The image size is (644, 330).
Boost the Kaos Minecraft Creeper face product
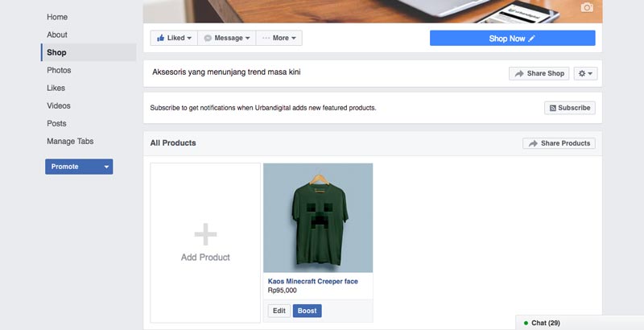point(308,311)
